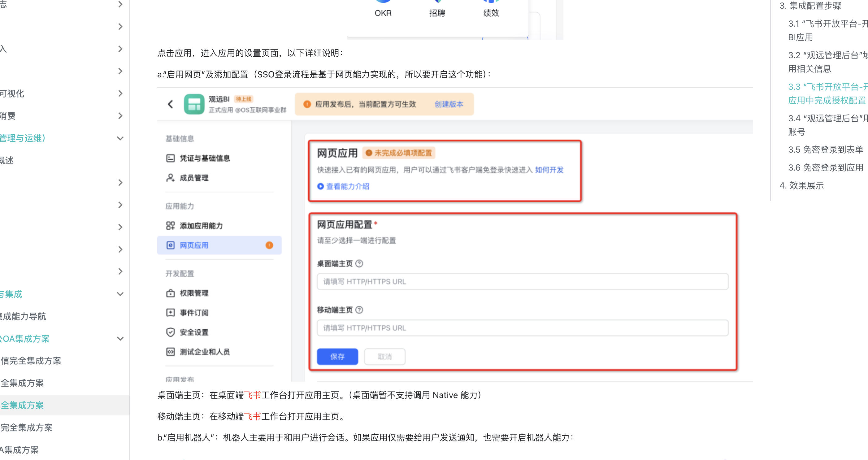Jump to section 3.1 飞书开放平台 in contents
This screenshot has height=460, width=868.
click(x=827, y=30)
